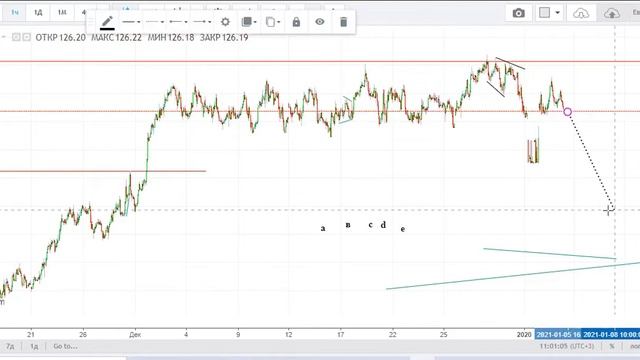
Task: Select text label 'a' on chart
Action: point(323,229)
